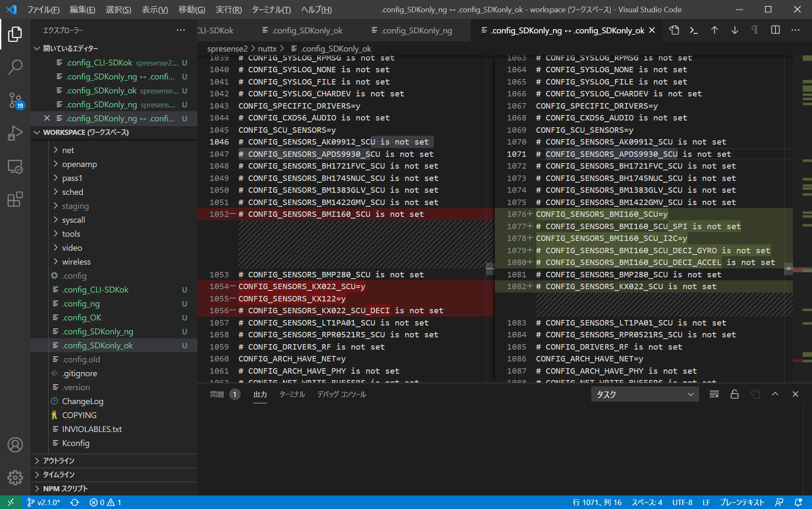Open Remote Explorer view
This screenshot has height=509, width=812.
(15, 167)
